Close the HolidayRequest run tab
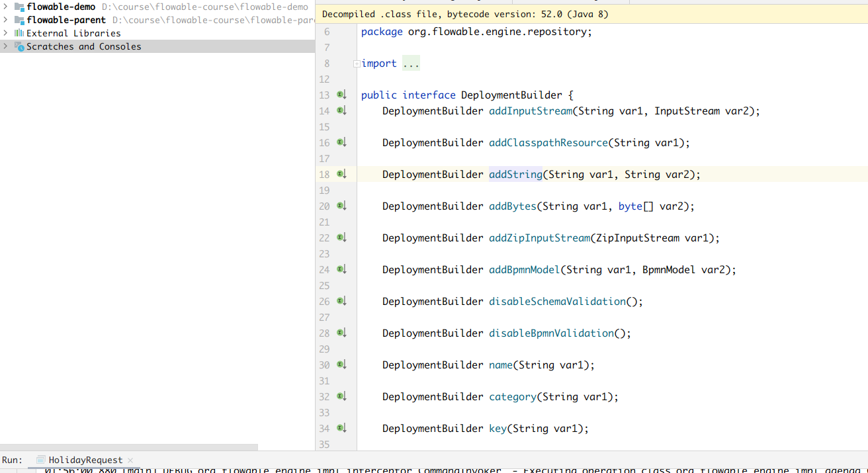This screenshot has height=473, width=868. [130, 460]
